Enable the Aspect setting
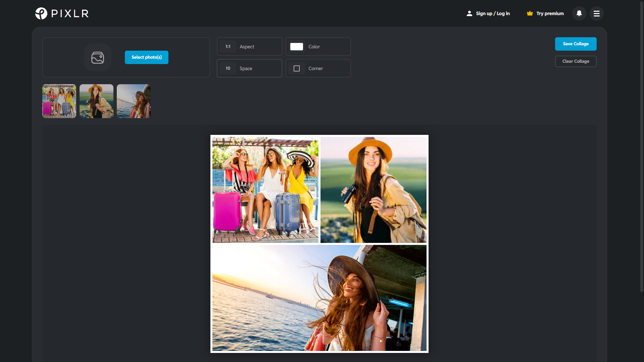This screenshot has height=362, width=644. pos(249,47)
